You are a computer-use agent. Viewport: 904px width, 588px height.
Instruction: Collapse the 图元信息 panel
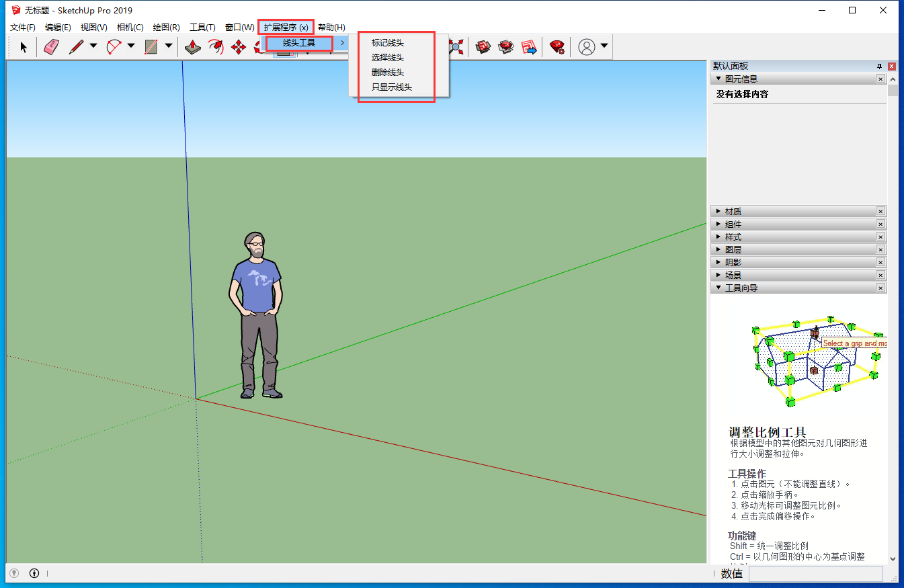coord(718,79)
